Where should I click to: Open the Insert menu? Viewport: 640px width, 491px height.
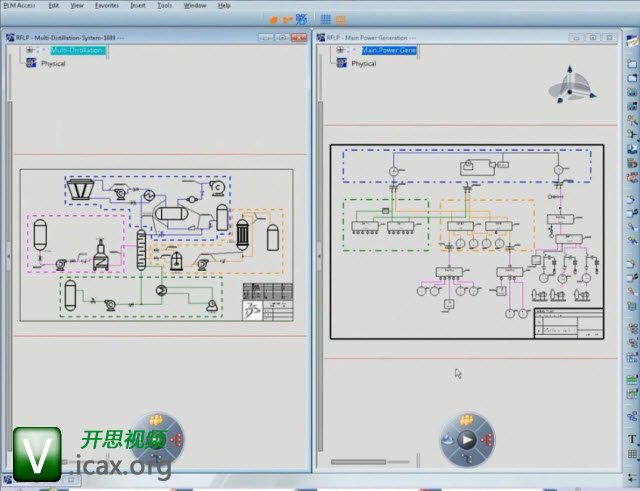click(x=137, y=5)
